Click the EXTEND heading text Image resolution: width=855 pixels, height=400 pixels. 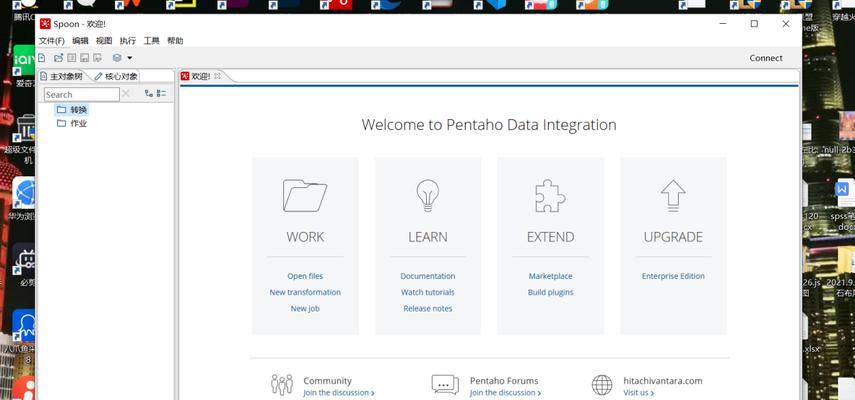click(x=550, y=237)
